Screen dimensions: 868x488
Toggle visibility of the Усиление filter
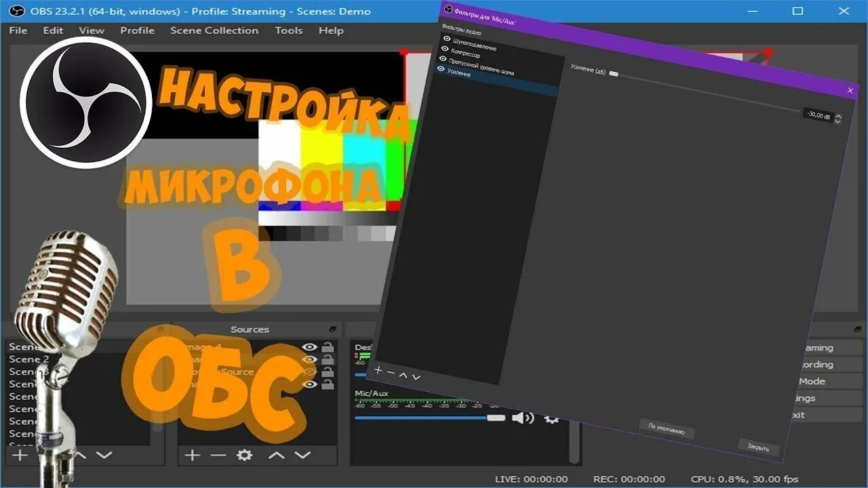click(x=441, y=68)
